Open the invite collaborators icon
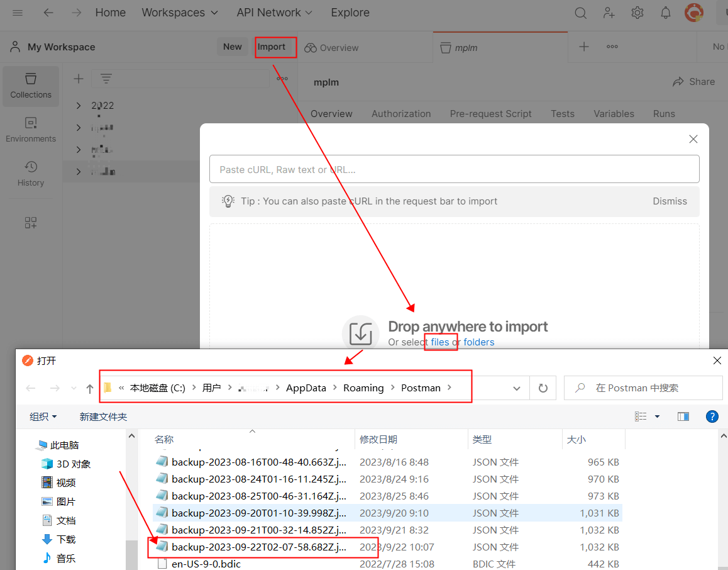The image size is (728, 570). [x=609, y=13]
